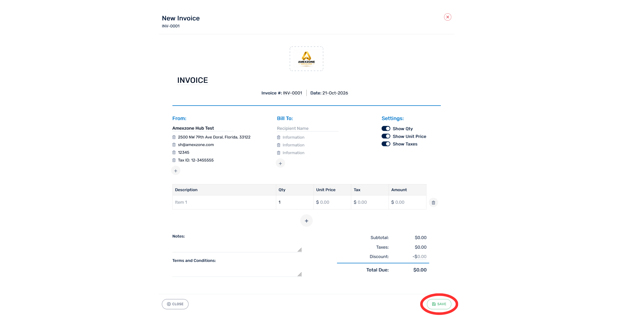This screenshot has height=322, width=644.
Task: Click the Save button
Action: (x=439, y=304)
